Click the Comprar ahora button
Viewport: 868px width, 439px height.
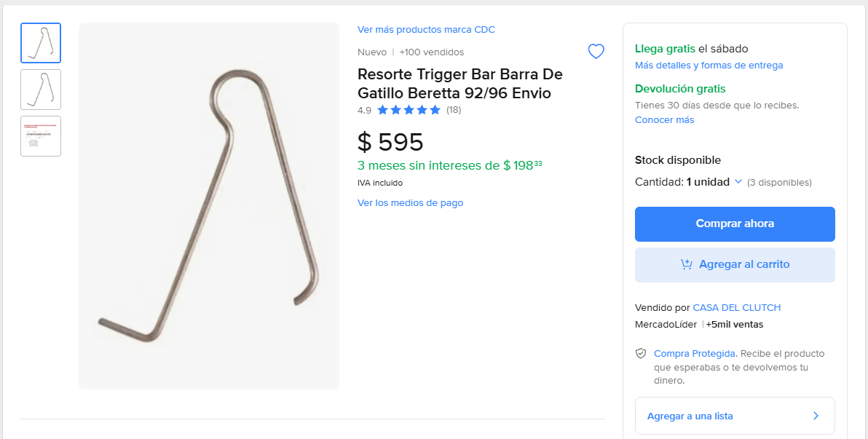coord(735,224)
